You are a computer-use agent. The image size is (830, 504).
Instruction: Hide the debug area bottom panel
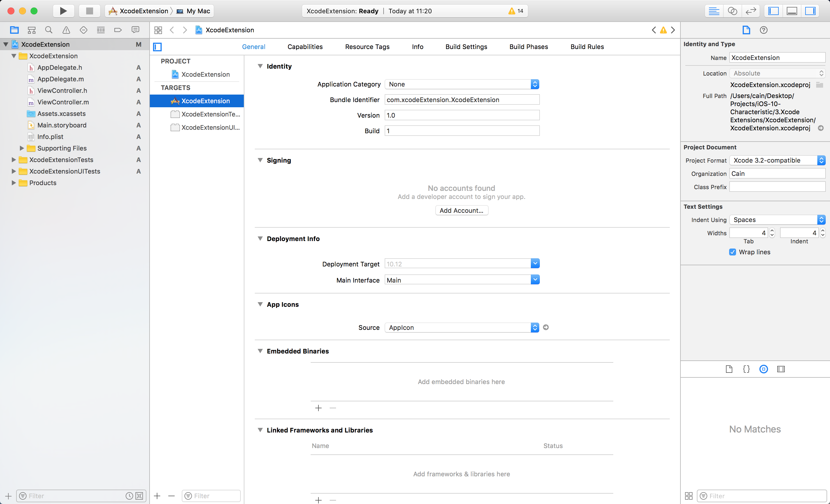click(792, 11)
